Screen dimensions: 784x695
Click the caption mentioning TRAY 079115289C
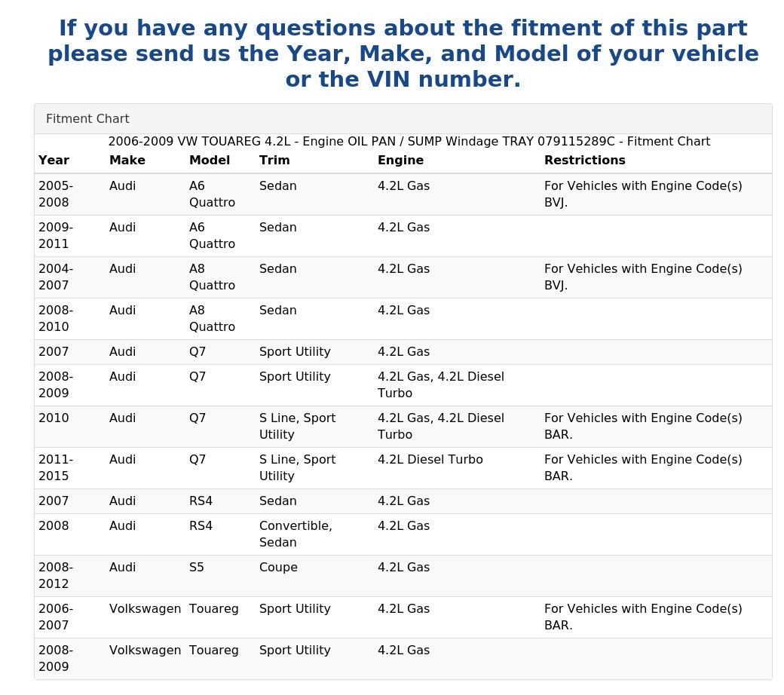point(409,142)
